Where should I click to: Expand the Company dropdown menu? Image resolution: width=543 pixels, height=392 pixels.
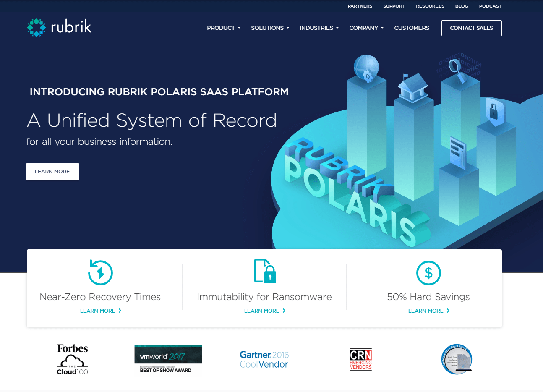coord(366,28)
